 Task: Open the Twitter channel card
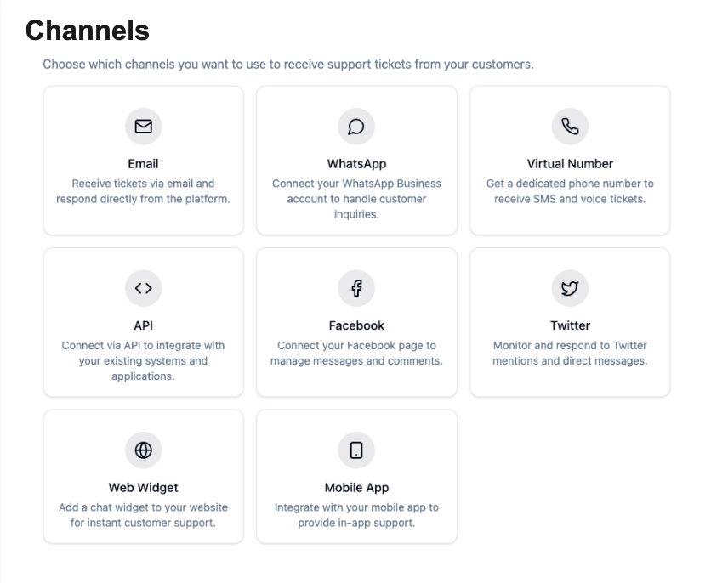570,321
